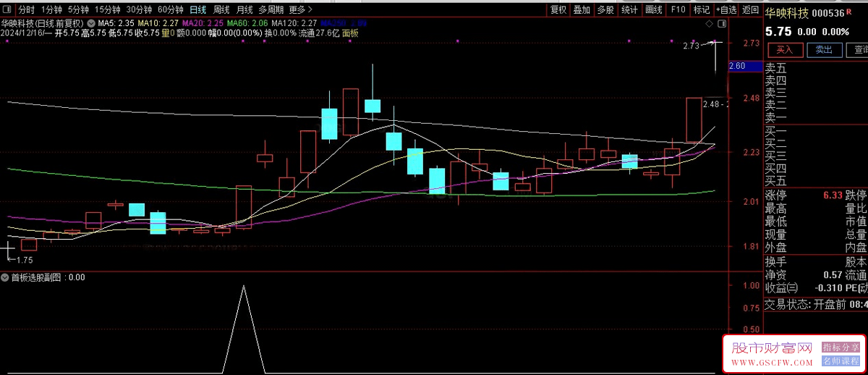The width and height of the screenshot is (868, 375).
Task: Open the R marker beside stock code 000536
Action: (x=848, y=12)
